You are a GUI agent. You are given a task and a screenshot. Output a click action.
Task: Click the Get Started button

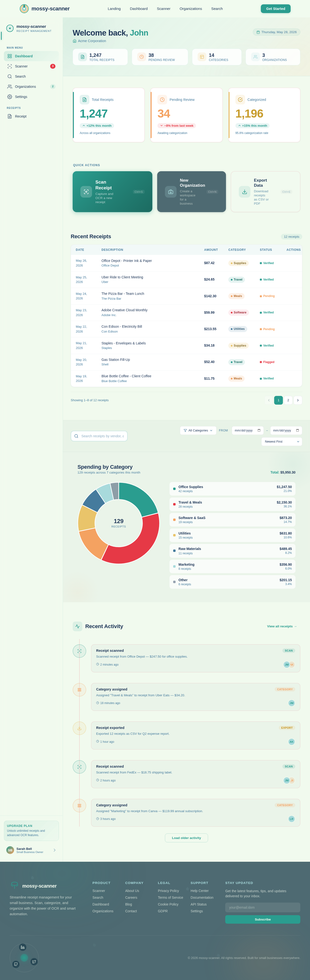coord(275,9)
